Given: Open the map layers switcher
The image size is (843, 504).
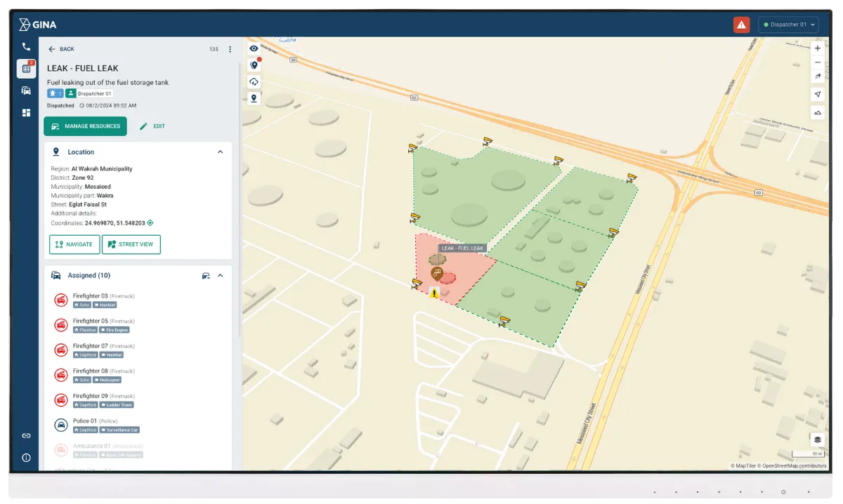Looking at the screenshot, I should [x=816, y=439].
